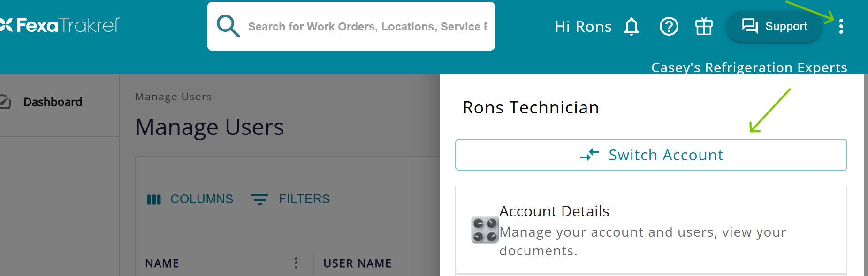Open the COLUMNS selector

[x=190, y=199]
